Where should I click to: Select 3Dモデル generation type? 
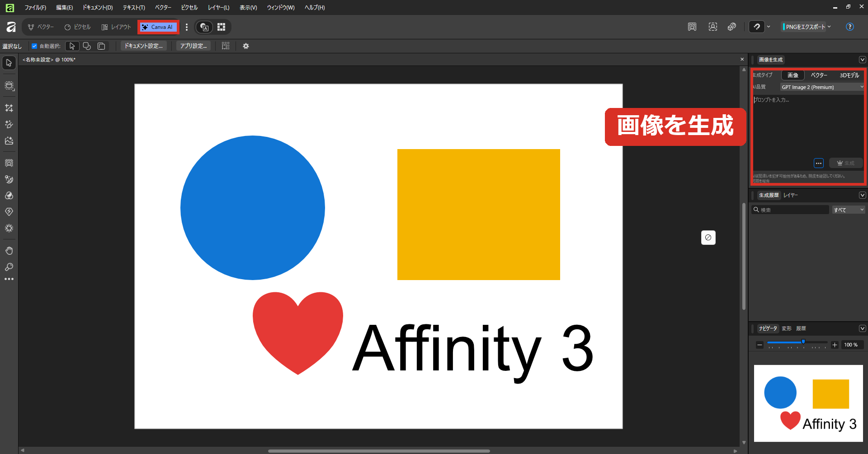coord(849,75)
